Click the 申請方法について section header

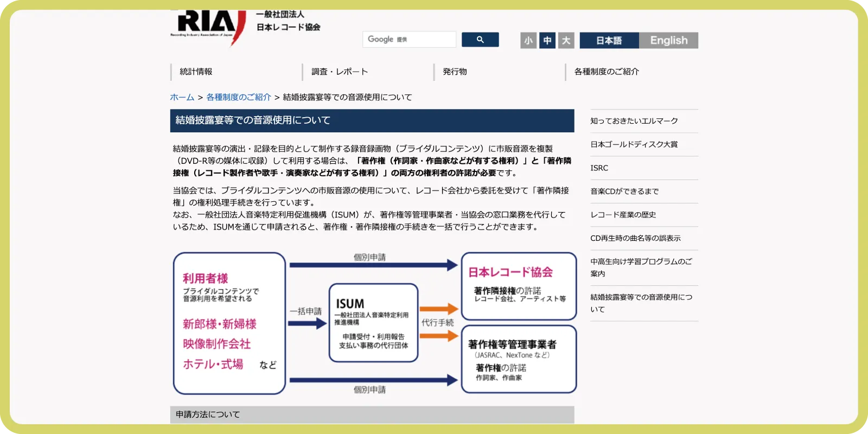coord(372,414)
